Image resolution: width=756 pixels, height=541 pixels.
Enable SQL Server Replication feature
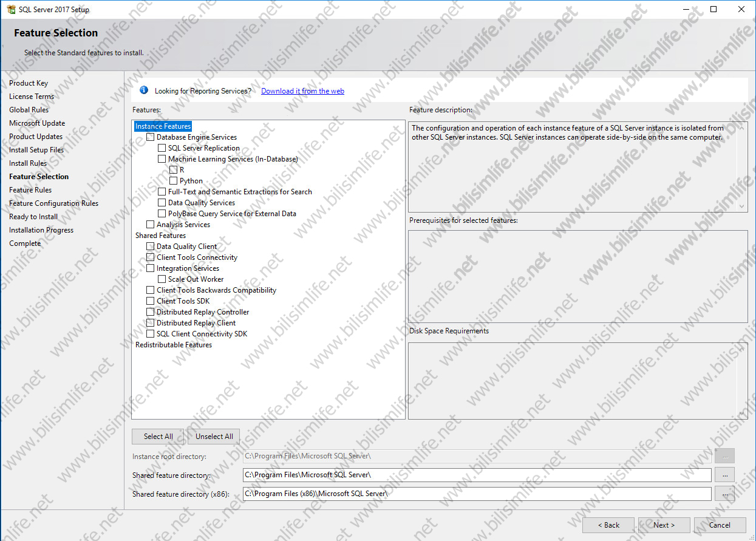[162, 148]
